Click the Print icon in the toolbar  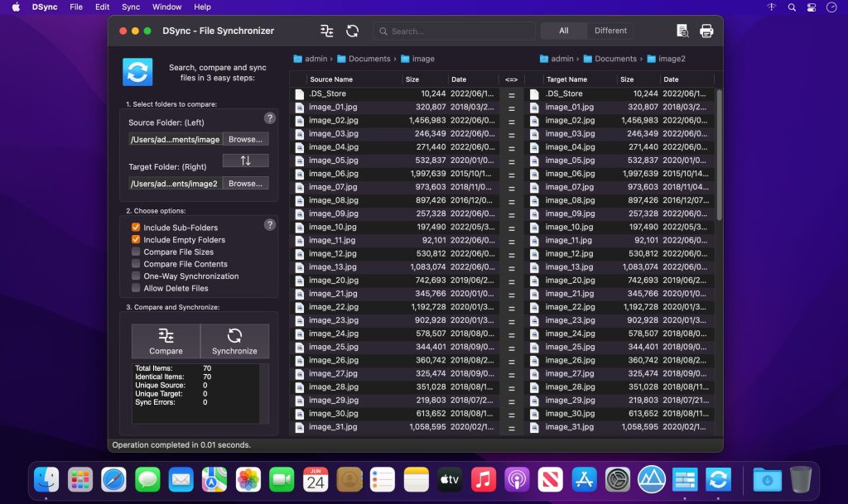(x=706, y=30)
